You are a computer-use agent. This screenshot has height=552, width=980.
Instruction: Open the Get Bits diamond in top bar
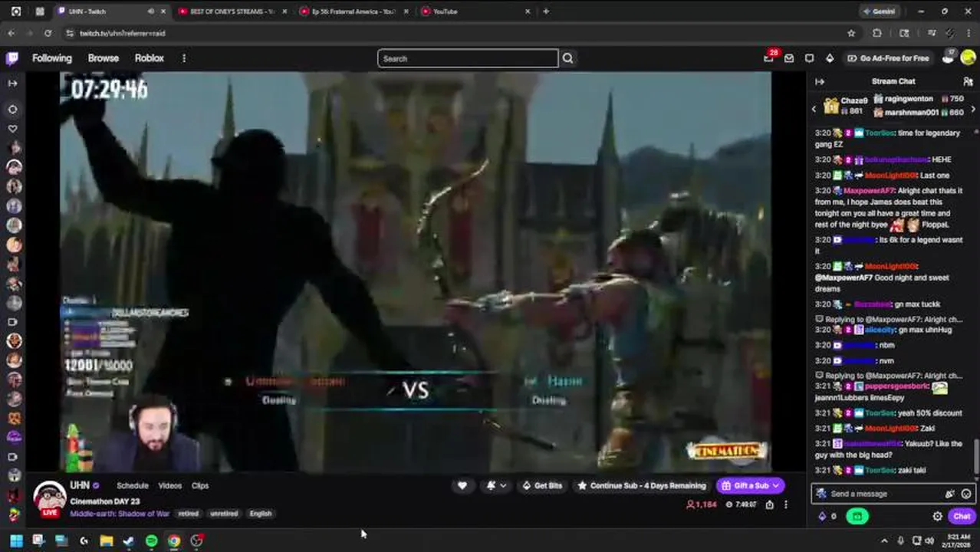pyautogui.click(x=830, y=58)
